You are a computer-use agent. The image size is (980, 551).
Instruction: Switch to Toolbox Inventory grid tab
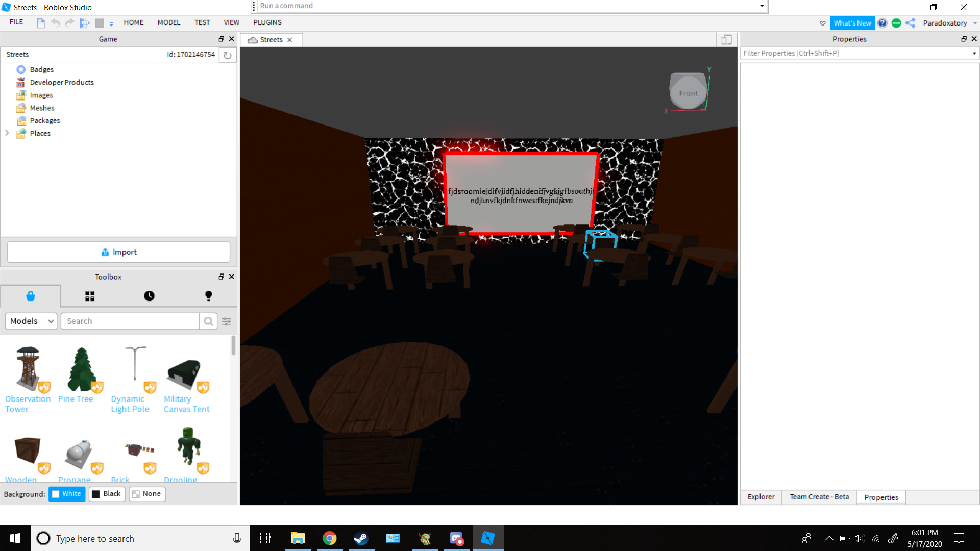[90, 296]
